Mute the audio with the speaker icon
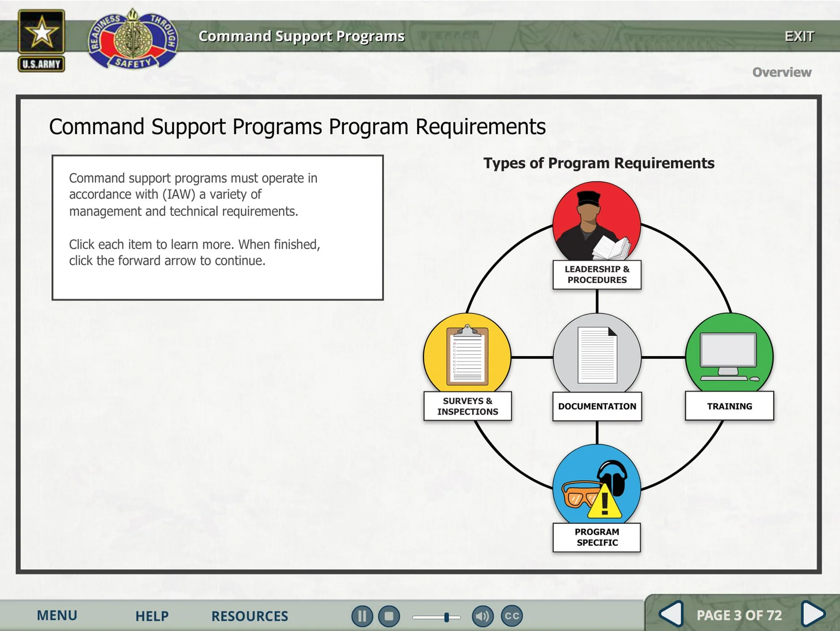 coord(482,616)
